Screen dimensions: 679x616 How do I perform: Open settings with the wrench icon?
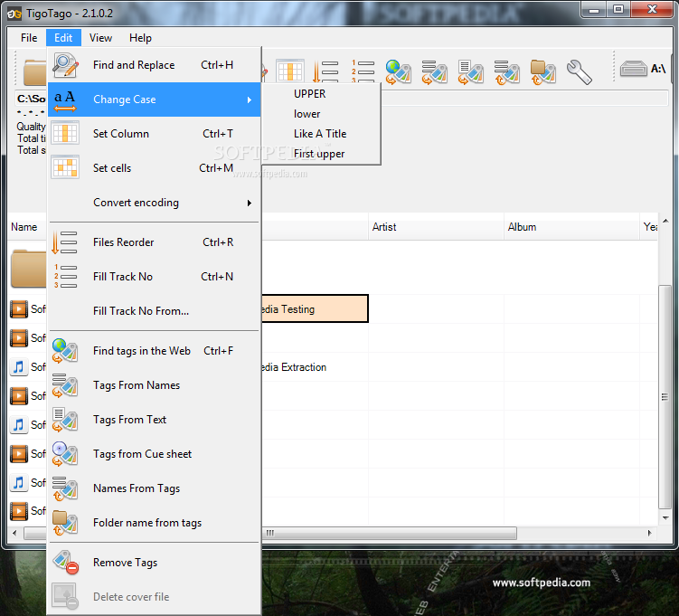[579, 72]
